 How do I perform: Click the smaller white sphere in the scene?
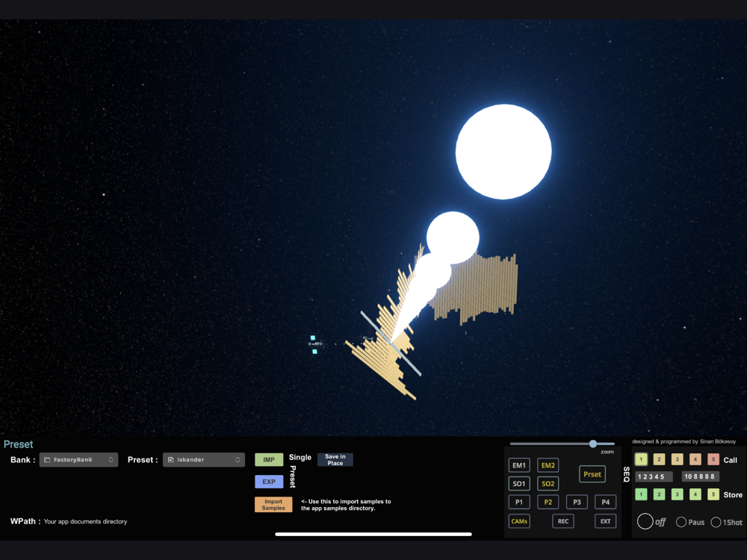453,237
